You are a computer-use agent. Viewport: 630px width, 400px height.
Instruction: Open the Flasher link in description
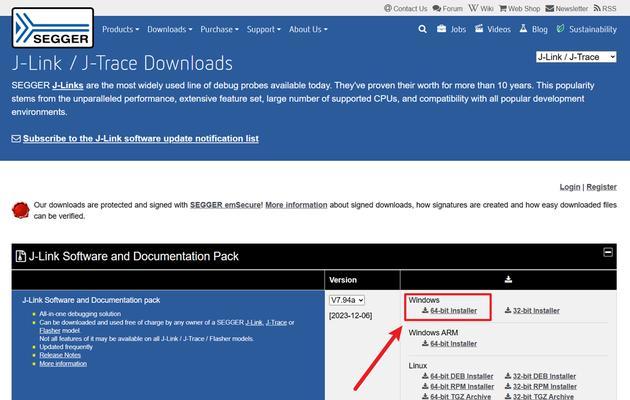tap(50, 331)
